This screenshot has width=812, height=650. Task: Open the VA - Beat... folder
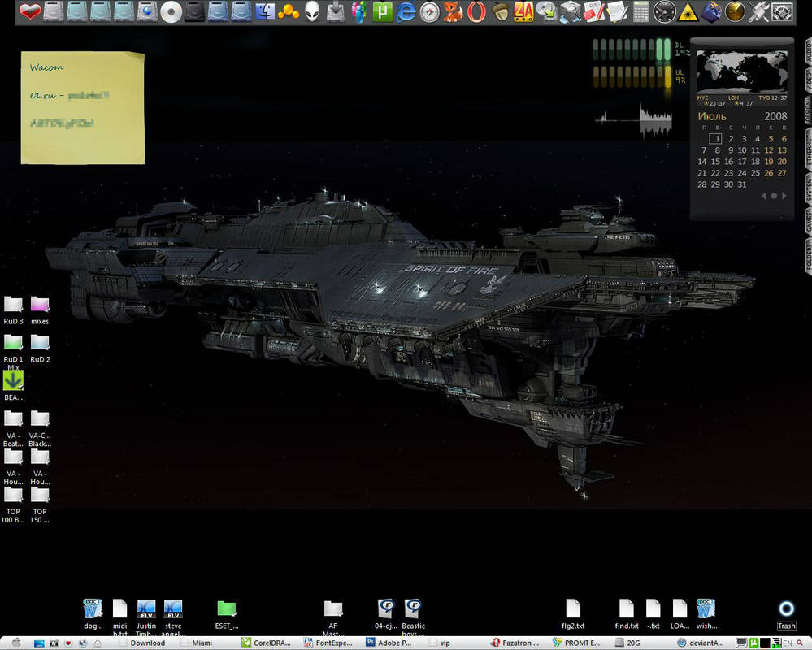point(13,428)
